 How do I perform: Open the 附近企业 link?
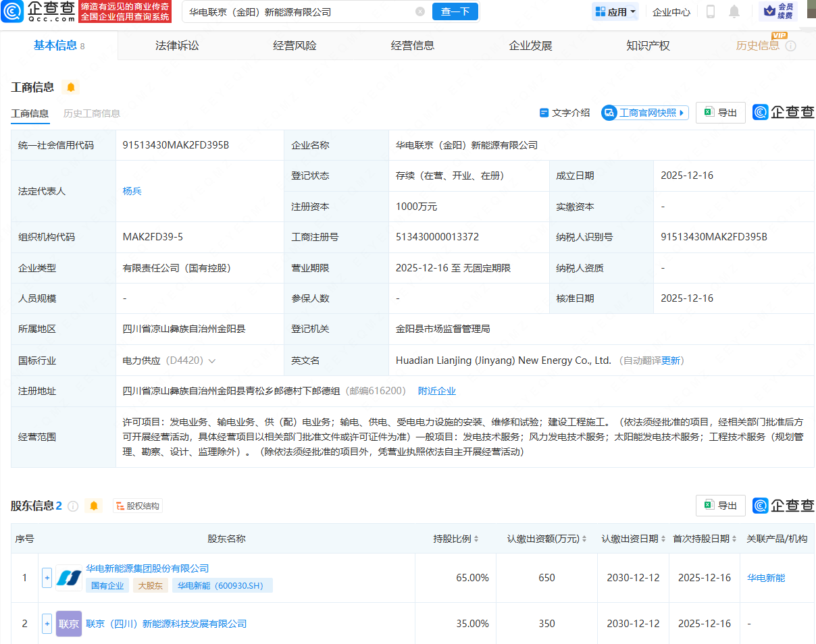(x=436, y=391)
